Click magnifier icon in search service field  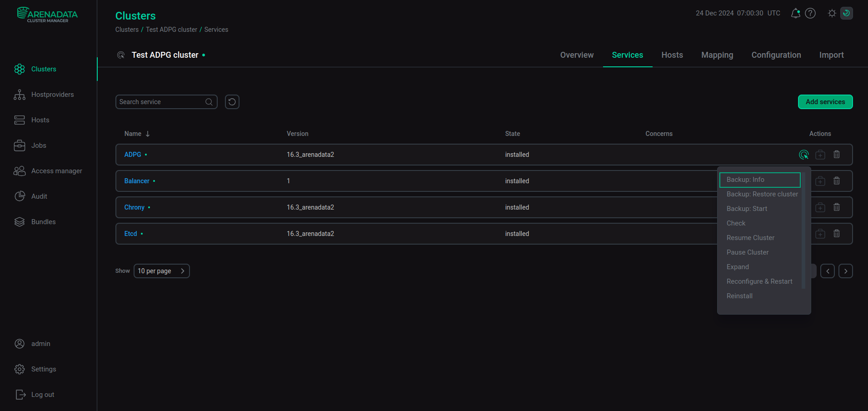[209, 102]
